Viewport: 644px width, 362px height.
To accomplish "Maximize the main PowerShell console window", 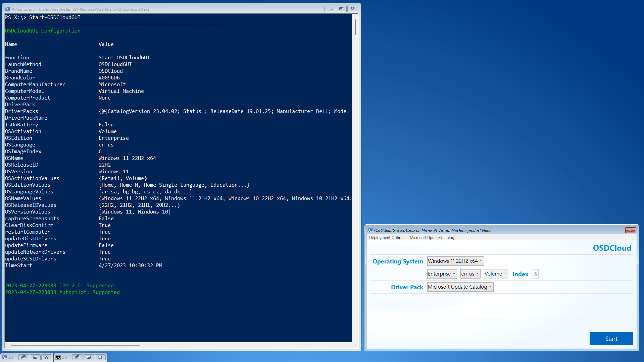I will pos(341,9).
